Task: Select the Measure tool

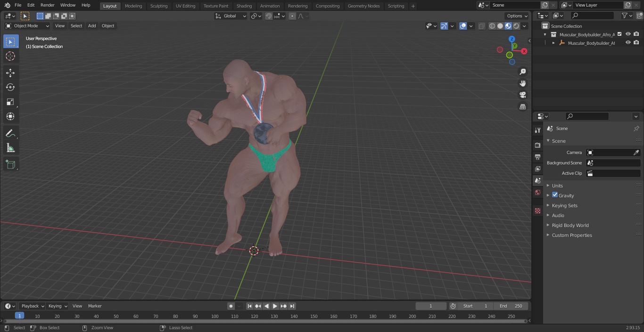Action: click(x=10, y=148)
